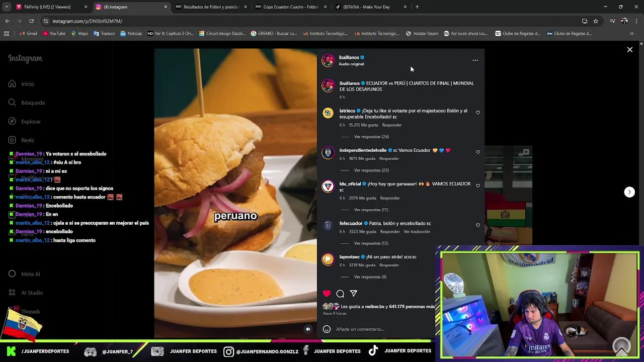Close the Instagram post overlay
This screenshot has height=362, width=644.
(x=629, y=50)
